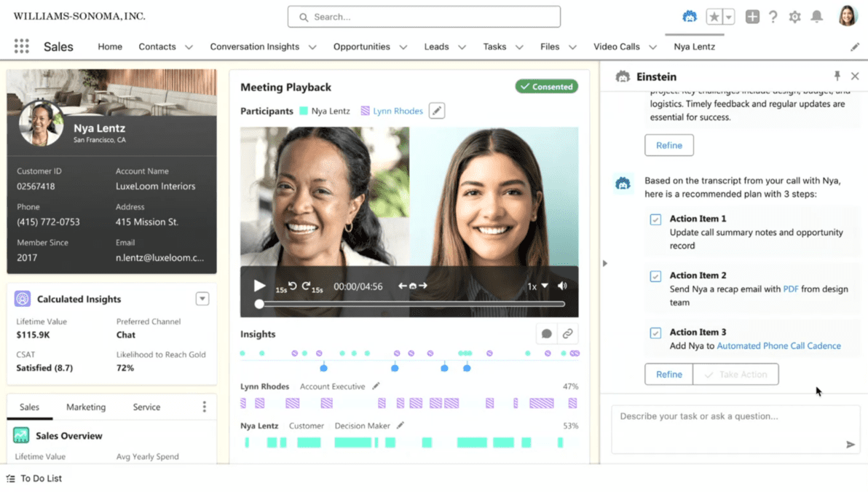Screen dimensions: 868x492
Task: Edit Lynn Rhodes' role with pencil icon
Action: (x=376, y=386)
